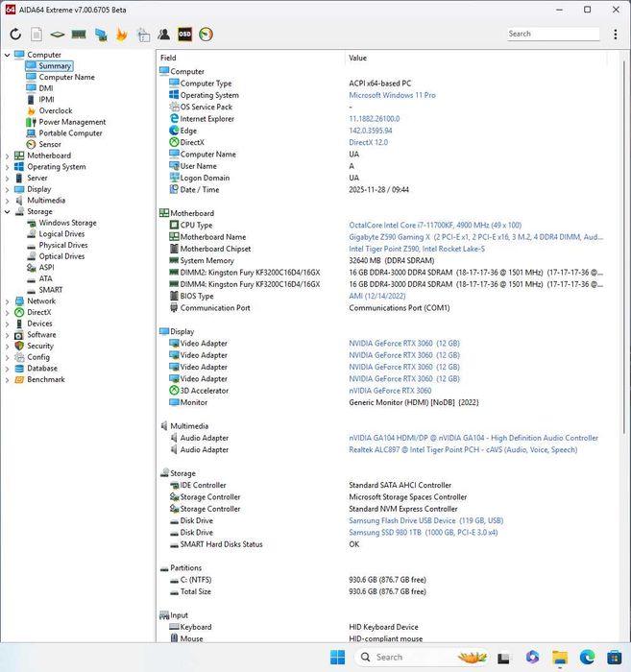Click the user silhouette toolbar icon
This screenshot has height=672, width=631.
[163, 35]
